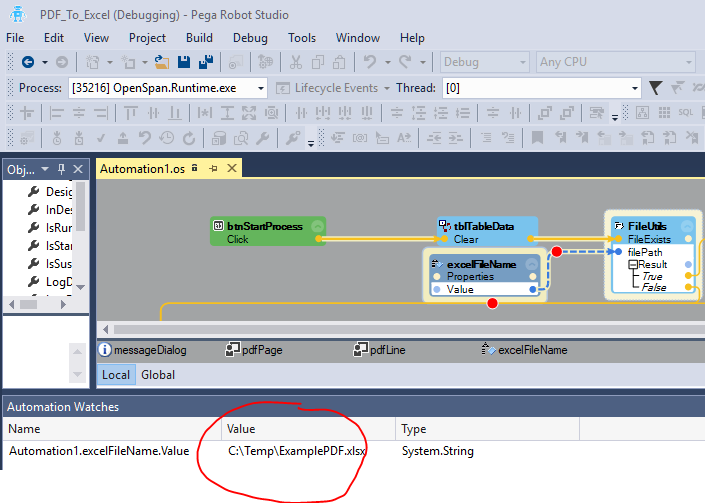Screen dimensions: 705x503
Task: Click the thread filter funnel icon
Action: 656,88
